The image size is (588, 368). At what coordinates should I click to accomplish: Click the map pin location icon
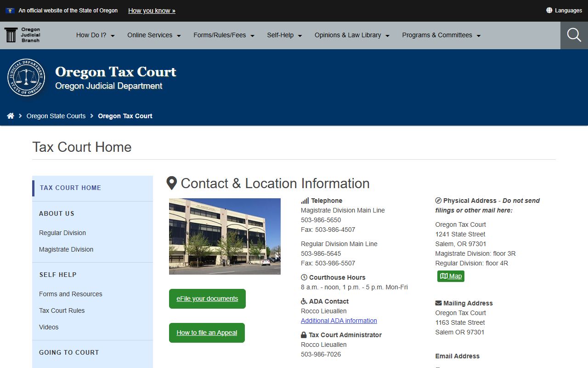(x=171, y=183)
